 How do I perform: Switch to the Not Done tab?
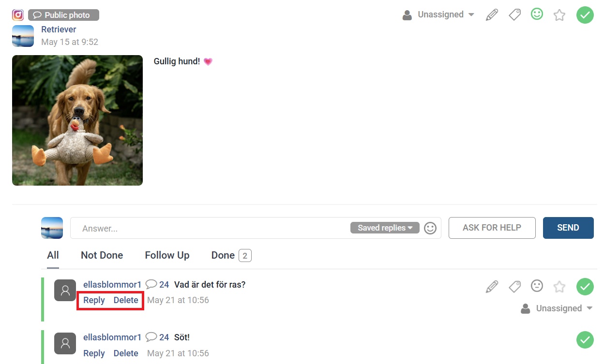[102, 255]
